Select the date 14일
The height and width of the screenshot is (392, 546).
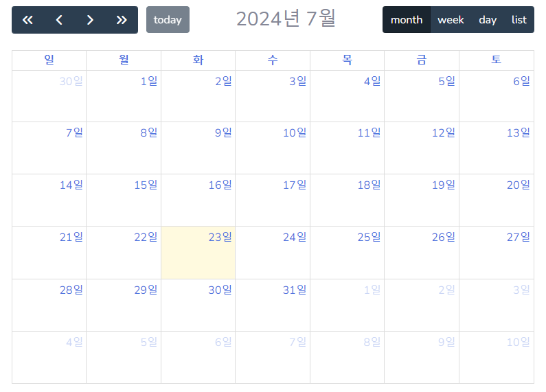tap(71, 185)
